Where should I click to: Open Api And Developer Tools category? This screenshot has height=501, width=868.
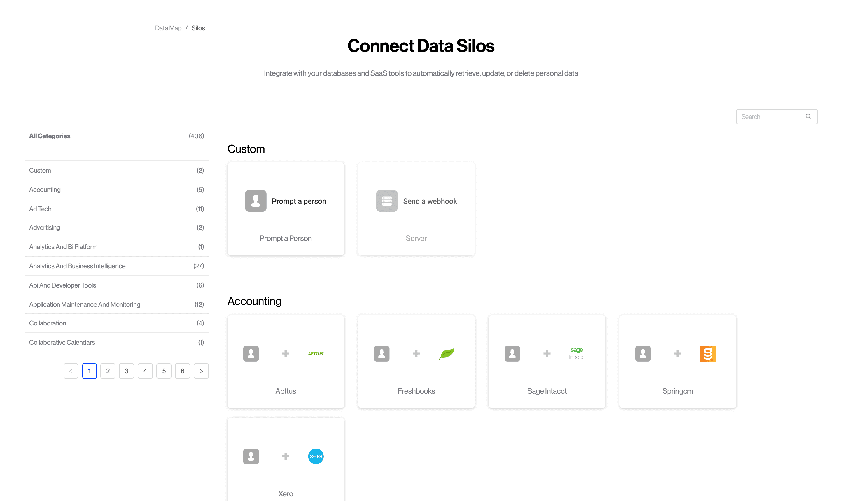(x=62, y=285)
